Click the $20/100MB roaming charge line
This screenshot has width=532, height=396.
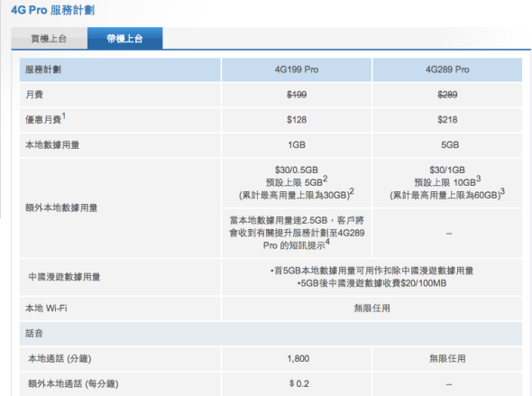coord(371,283)
